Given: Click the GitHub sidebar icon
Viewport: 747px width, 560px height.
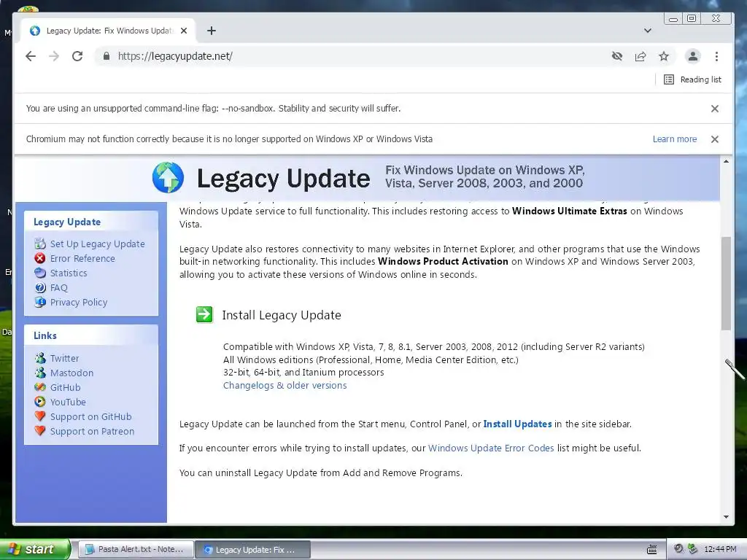Looking at the screenshot, I should tap(40, 387).
